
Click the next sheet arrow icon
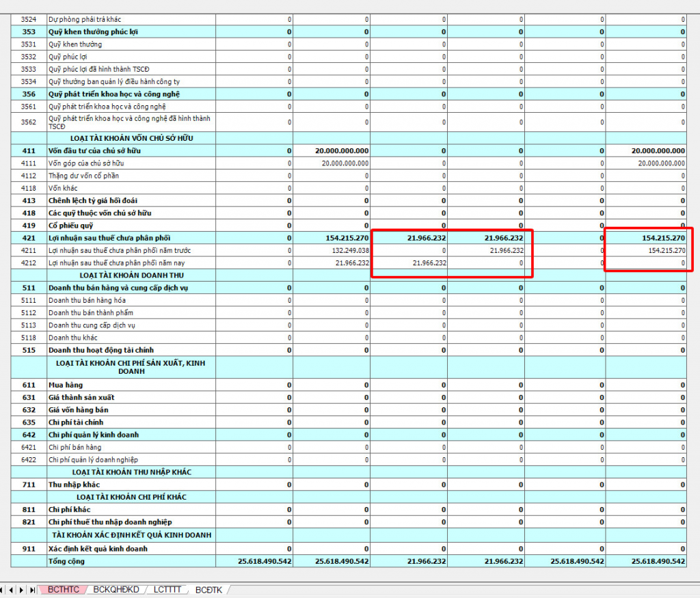[21, 590]
